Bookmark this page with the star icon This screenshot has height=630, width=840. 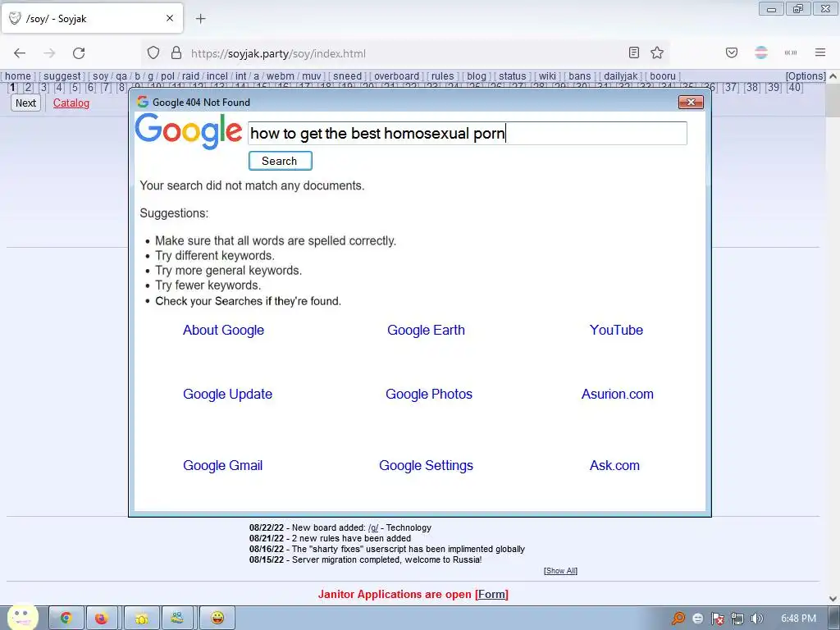click(x=657, y=52)
